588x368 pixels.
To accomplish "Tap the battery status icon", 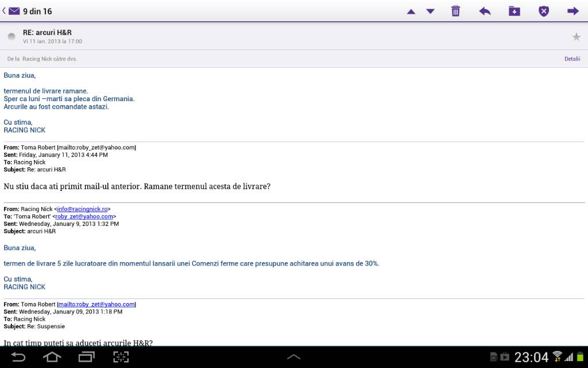I will click(580, 356).
